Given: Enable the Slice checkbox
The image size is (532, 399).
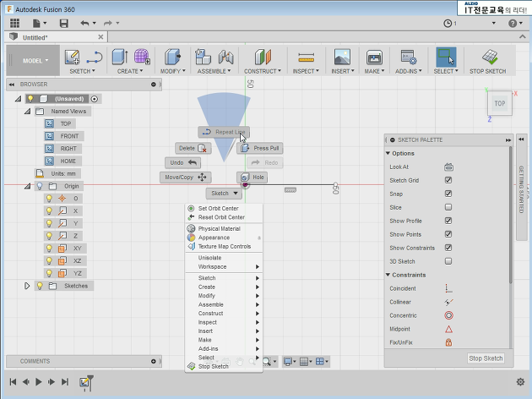Looking at the screenshot, I should 448,207.
